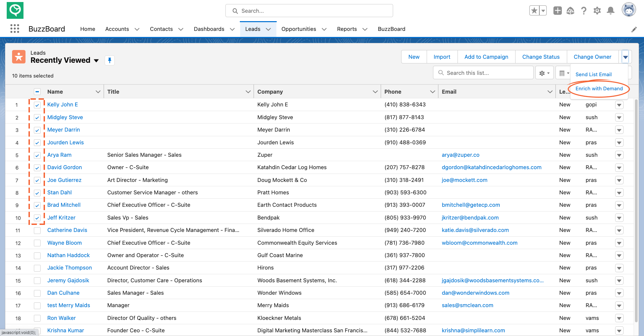The height and width of the screenshot is (336, 644).
Task: Open row actions for Catherine Davis
Action: [x=619, y=230]
